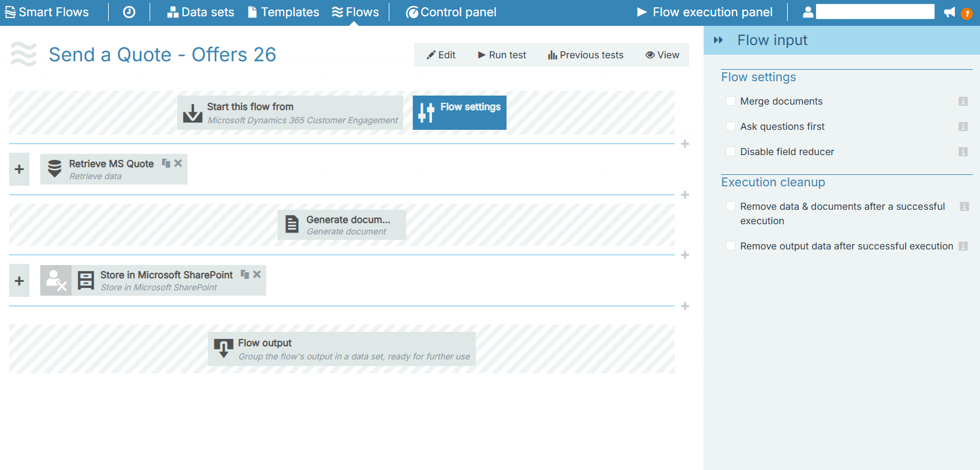Screen dimensions: 980x470
Task: Enable Ask questions first checkbox
Action: point(731,126)
